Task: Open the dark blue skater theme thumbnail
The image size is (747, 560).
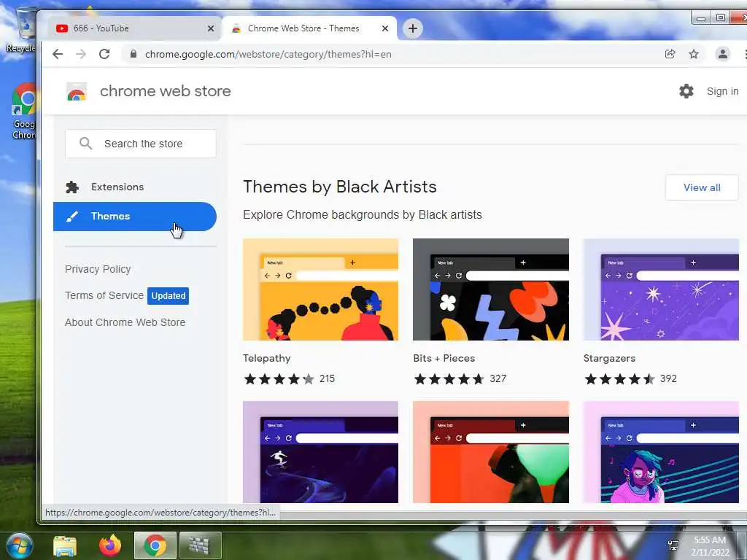Action: click(x=321, y=452)
